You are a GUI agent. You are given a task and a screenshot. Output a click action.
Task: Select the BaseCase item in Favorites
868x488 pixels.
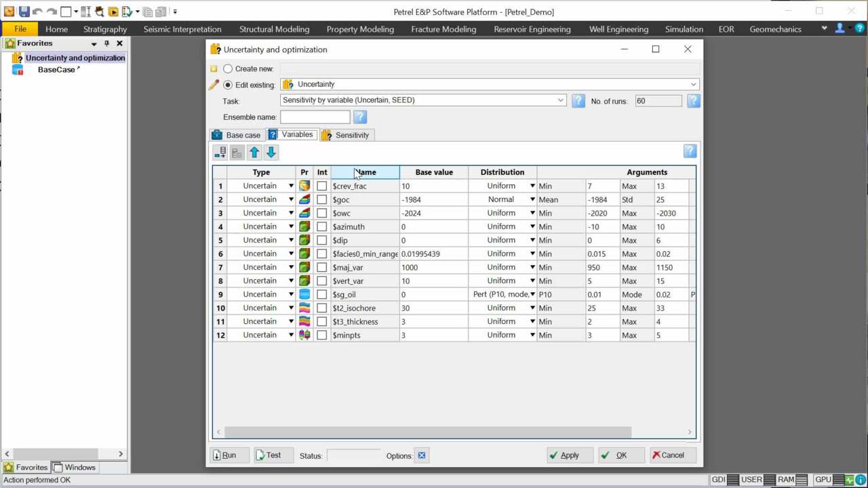click(x=56, y=70)
